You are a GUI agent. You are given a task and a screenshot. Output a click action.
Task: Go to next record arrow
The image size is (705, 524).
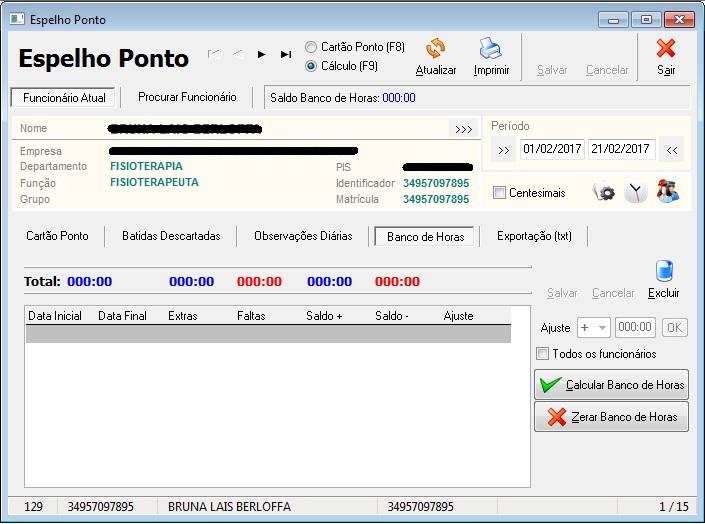pos(262,55)
